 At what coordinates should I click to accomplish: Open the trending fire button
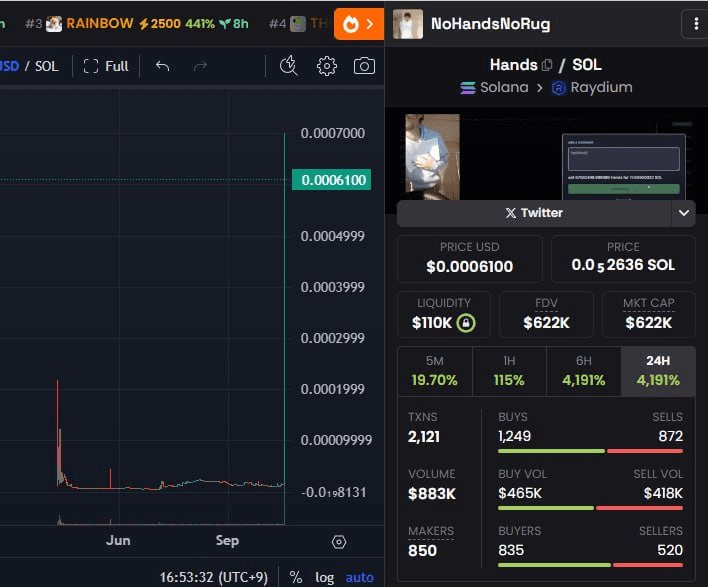(x=359, y=24)
